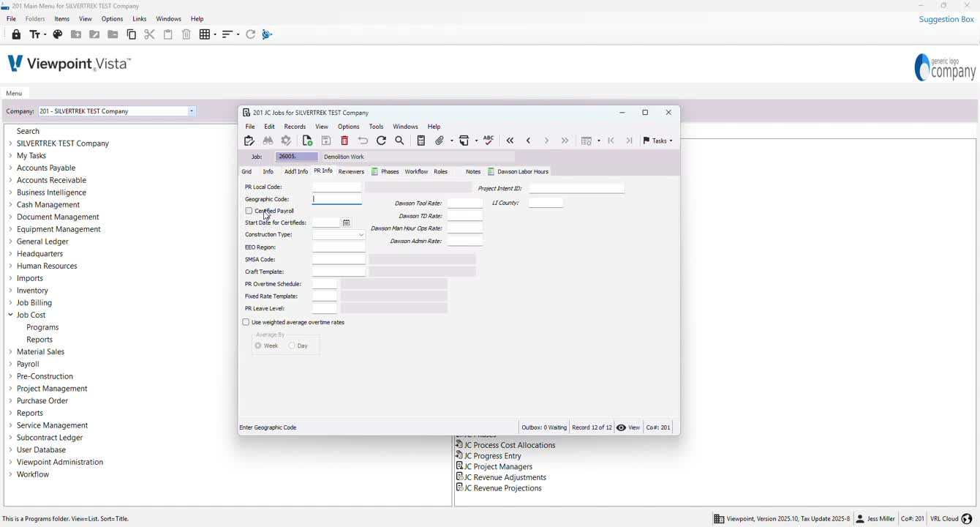Open calendar picker for Start Date for Certifieds
Viewport: 980px width, 527px height.
pos(347,223)
